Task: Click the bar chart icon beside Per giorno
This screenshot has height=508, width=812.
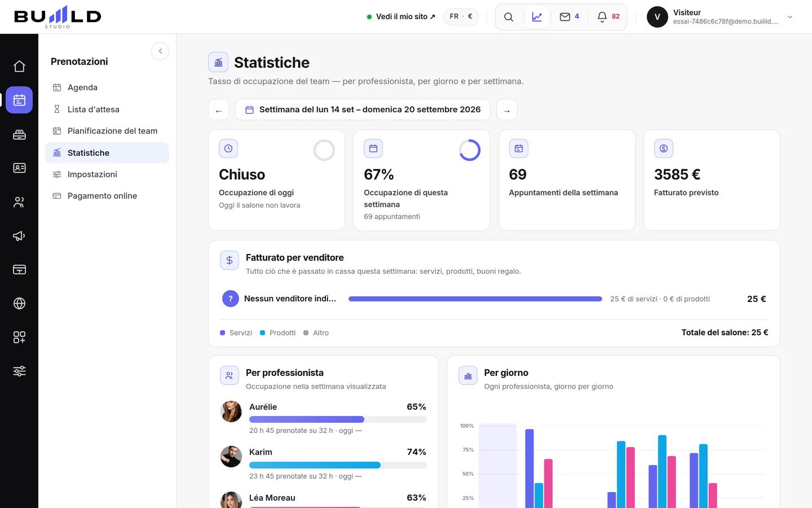Action: tap(468, 375)
